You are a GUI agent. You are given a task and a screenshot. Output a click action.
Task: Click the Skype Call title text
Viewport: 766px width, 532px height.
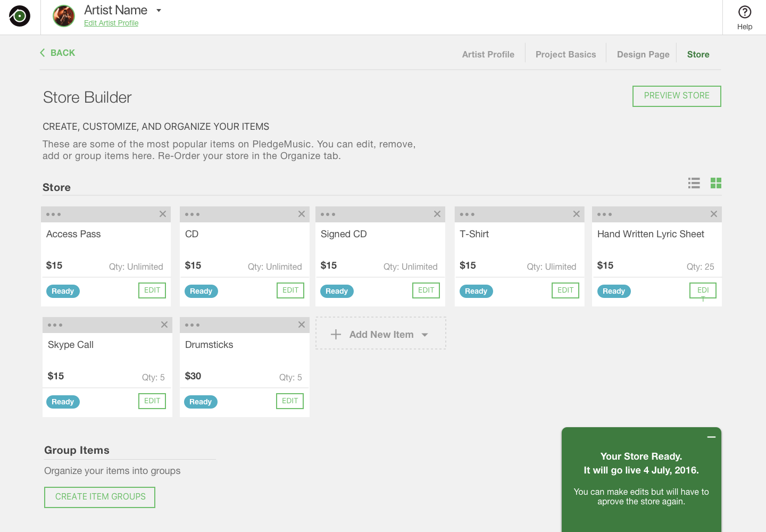(71, 345)
